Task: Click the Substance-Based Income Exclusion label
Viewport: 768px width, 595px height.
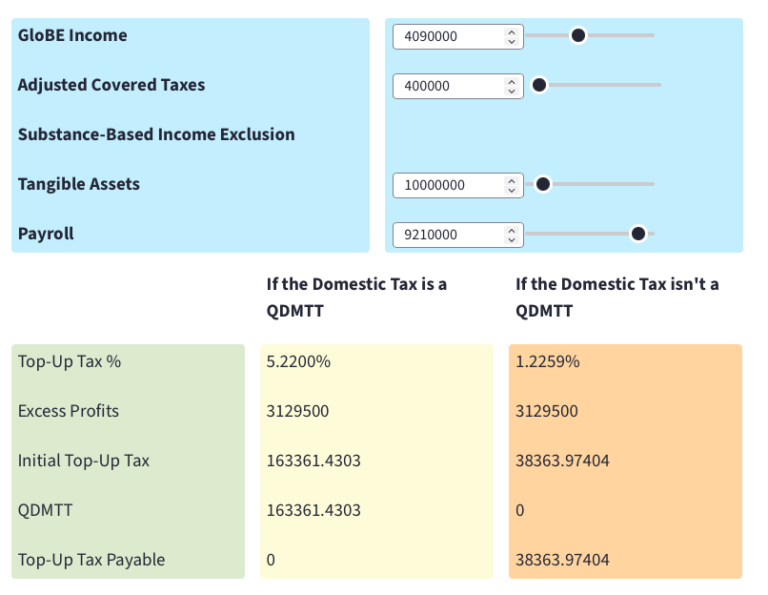Action: point(156,135)
